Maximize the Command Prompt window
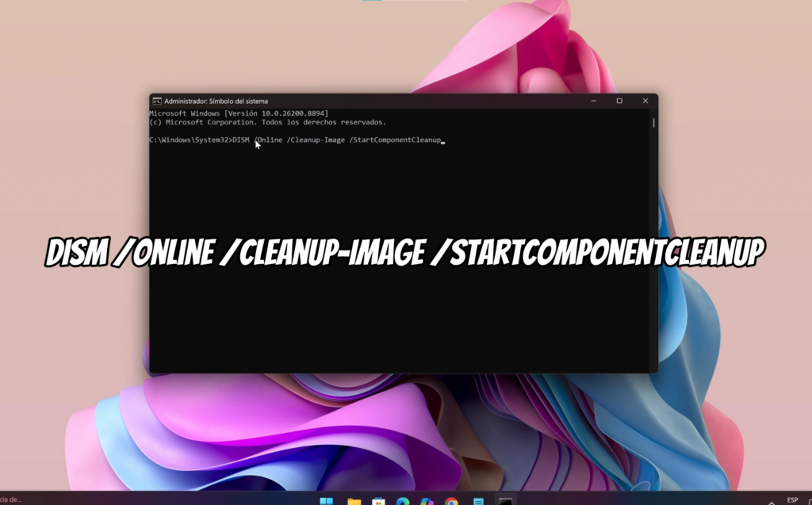Viewport: 812px width, 505px height. 619,101
